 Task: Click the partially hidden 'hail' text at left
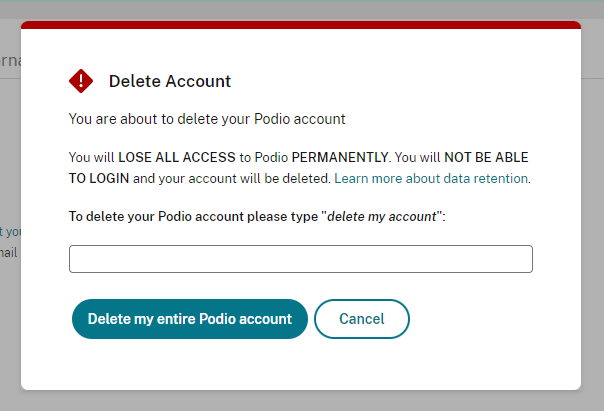tap(8, 253)
